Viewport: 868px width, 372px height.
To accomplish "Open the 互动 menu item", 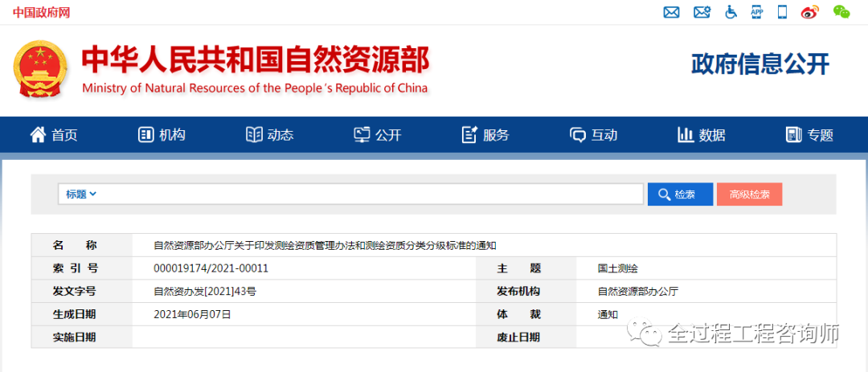I will pyautogui.click(x=604, y=135).
